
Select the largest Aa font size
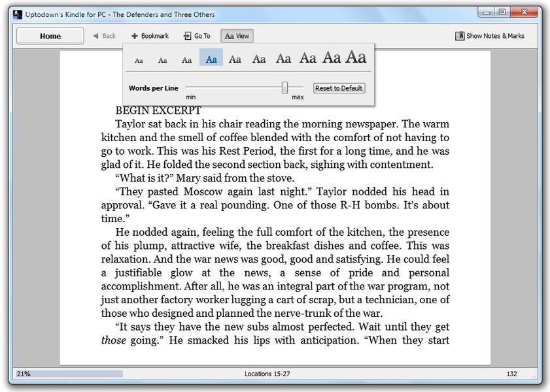click(x=356, y=57)
